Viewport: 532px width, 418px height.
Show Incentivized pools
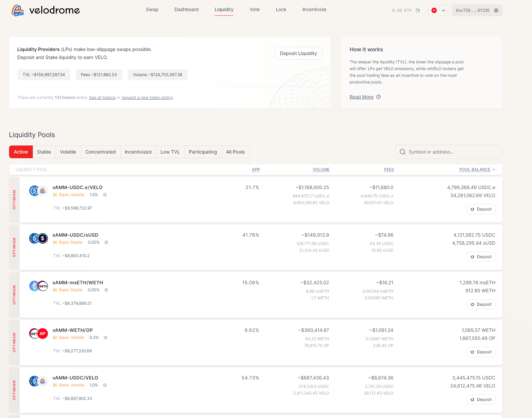[138, 152]
